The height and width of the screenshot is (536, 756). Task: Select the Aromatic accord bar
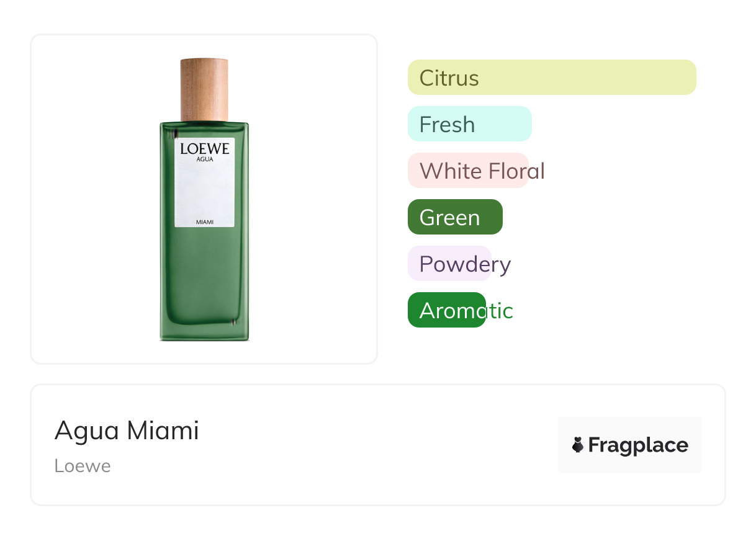[446, 310]
